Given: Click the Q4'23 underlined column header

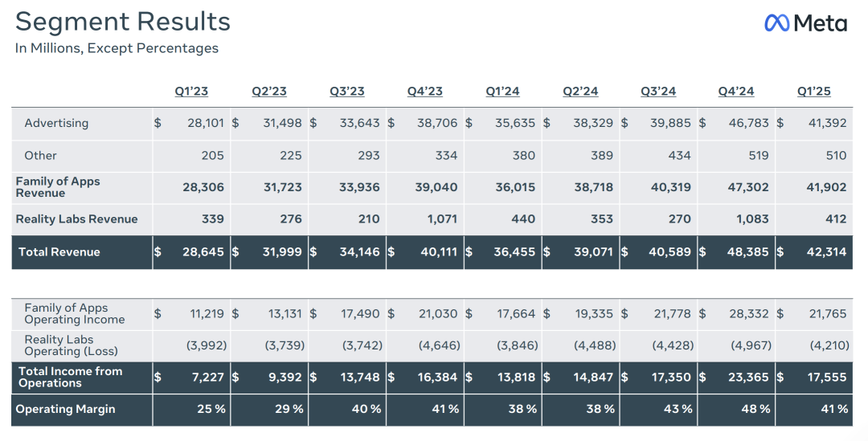Looking at the screenshot, I should (424, 92).
